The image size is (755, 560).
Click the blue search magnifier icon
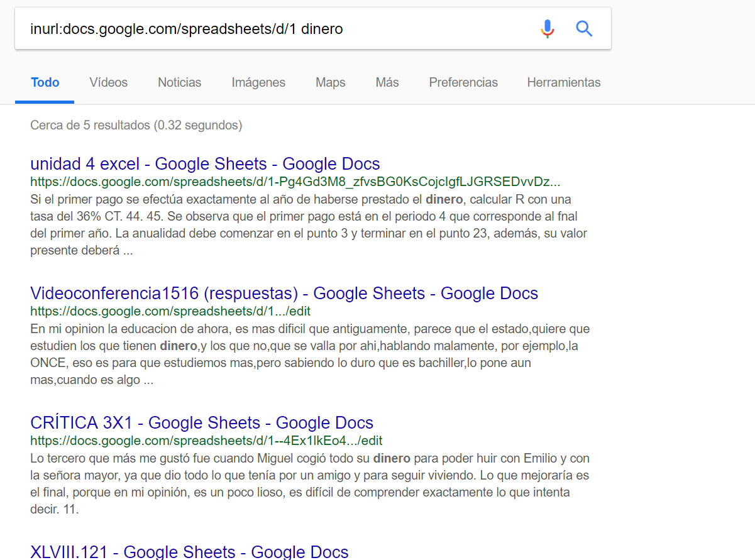(584, 29)
